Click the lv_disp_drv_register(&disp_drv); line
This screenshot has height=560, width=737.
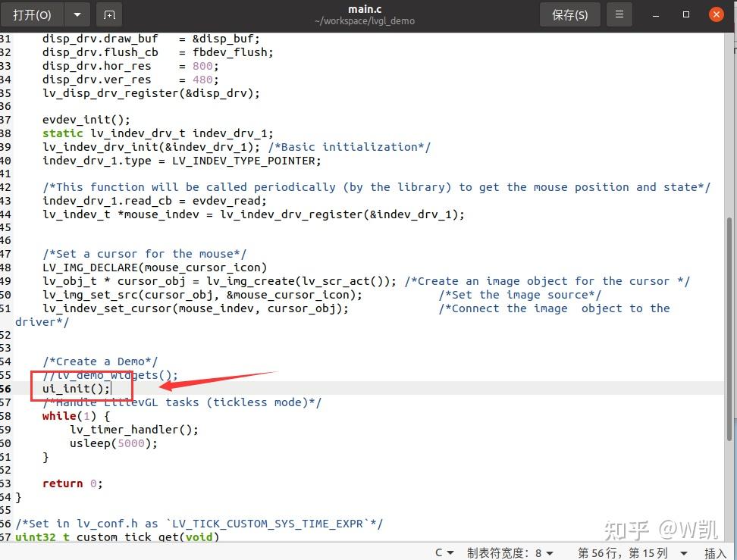click(x=151, y=93)
